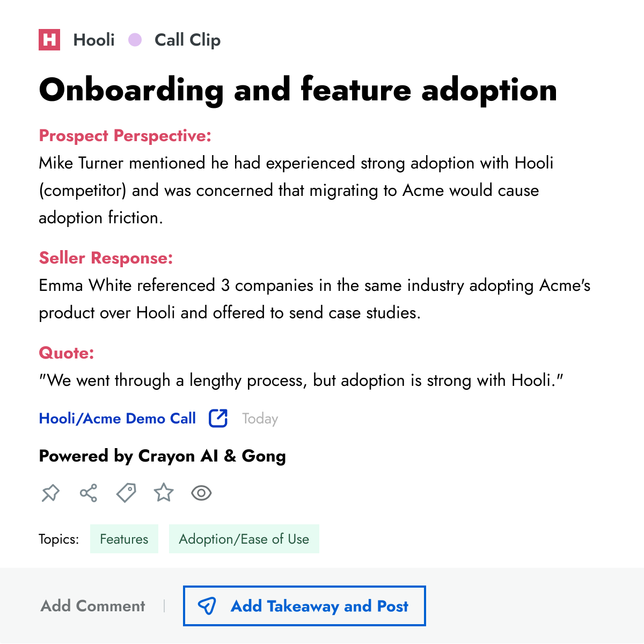
Task: Click the purple dot next to Hooli
Action: pos(135,40)
